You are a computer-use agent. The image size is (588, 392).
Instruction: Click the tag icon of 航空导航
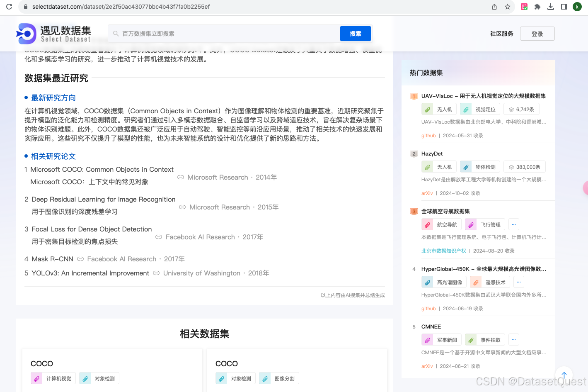click(x=427, y=225)
